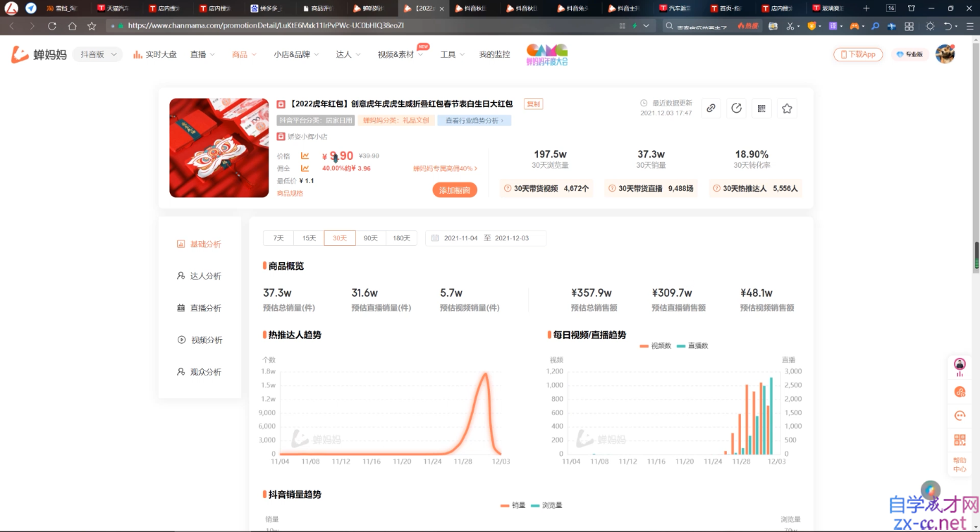Screen dimensions: 980x532
Task: Click the 商品规格 link
Action: 290,193
